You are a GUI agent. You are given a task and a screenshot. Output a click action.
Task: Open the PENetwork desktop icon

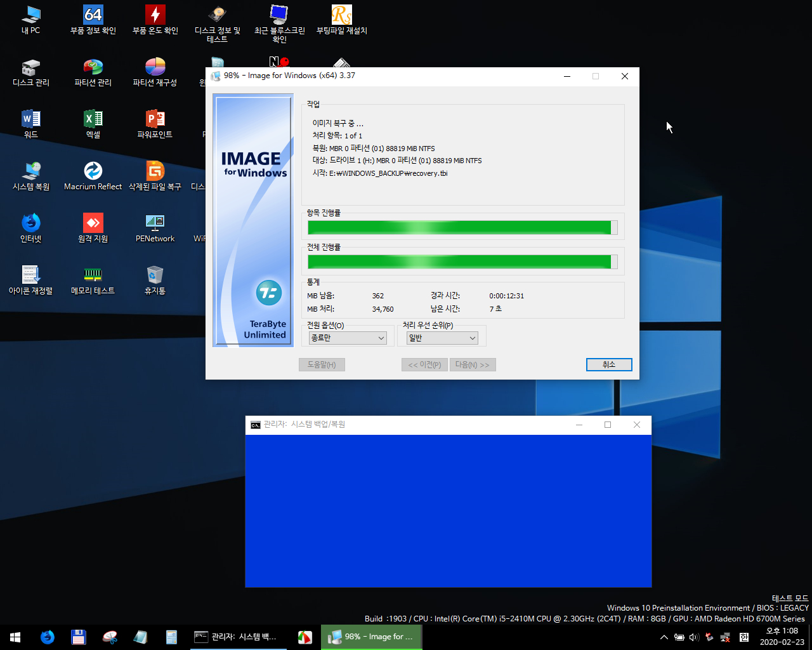pyautogui.click(x=155, y=229)
